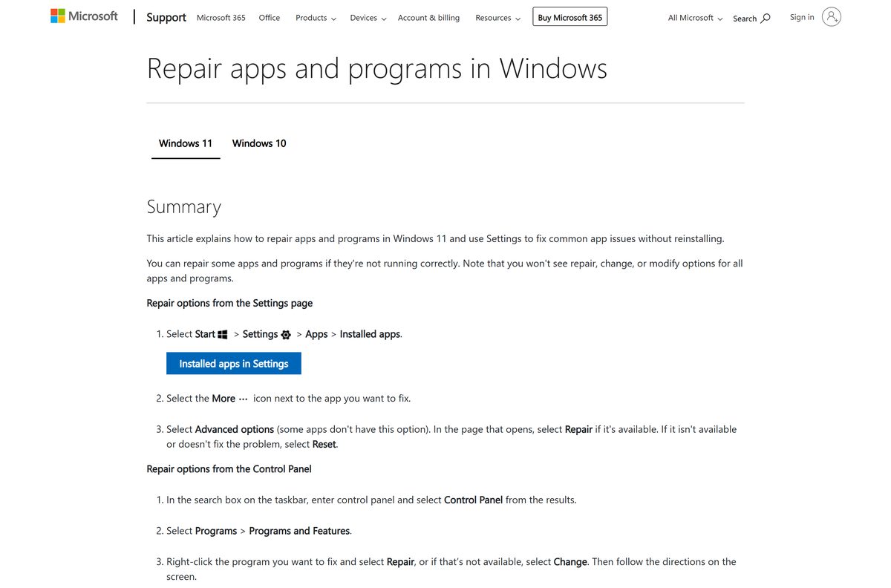Open Search with magnifier icon
This screenshot has width=891, height=588.
coord(751,18)
